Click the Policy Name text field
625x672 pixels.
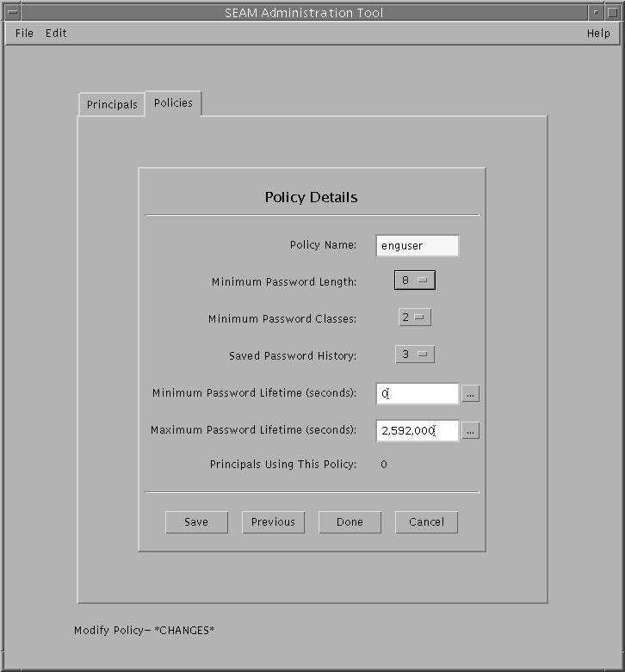click(418, 246)
